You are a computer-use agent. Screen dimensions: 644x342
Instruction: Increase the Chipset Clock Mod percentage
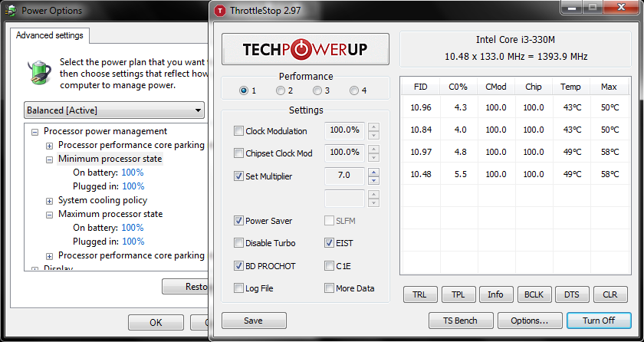(x=374, y=149)
